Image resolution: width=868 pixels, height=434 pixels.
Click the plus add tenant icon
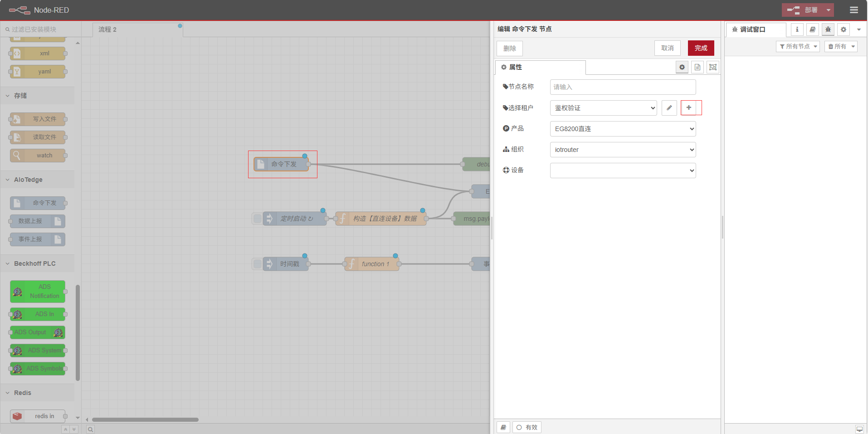click(688, 108)
